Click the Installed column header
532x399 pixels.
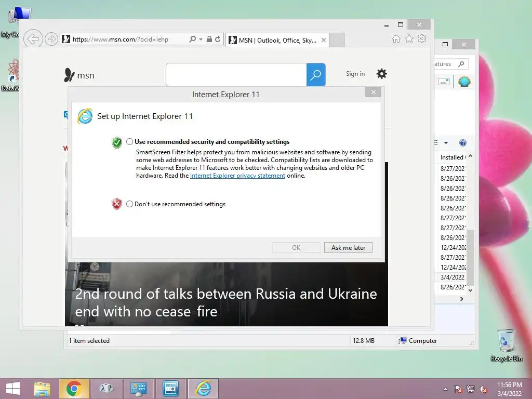click(x=452, y=157)
